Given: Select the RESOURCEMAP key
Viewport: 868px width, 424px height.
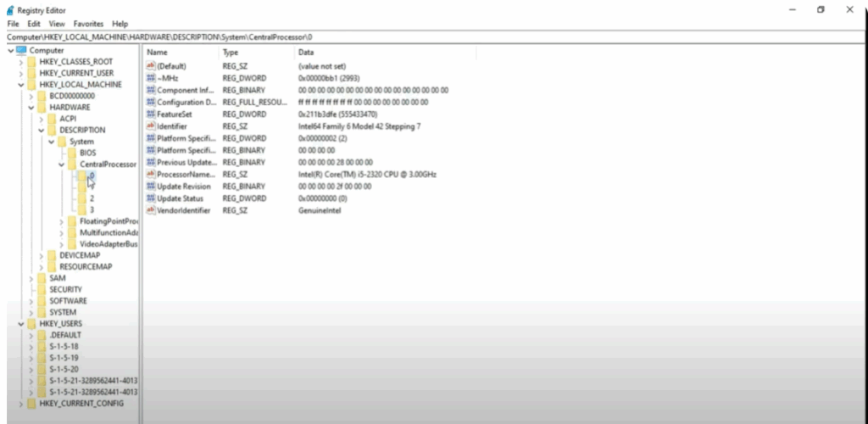Looking at the screenshot, I should click(86, 267).
